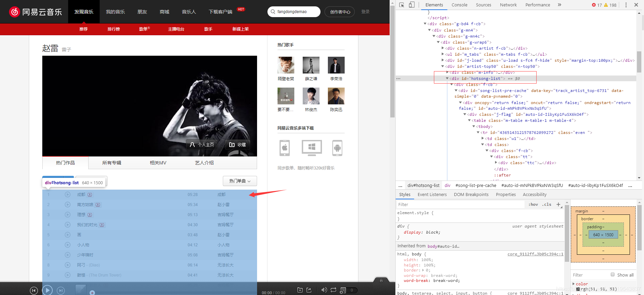Expand the ul m_tabs node in DOM tree
Viewport: 644px width, 295px height.
443,54
